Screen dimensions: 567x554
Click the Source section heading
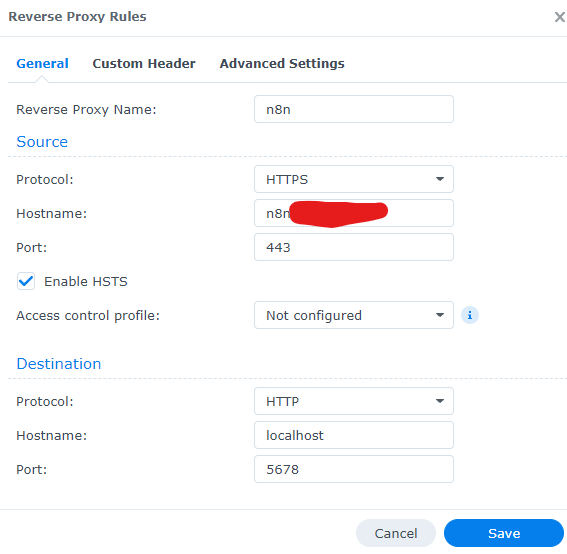click(x=42, y=142)
